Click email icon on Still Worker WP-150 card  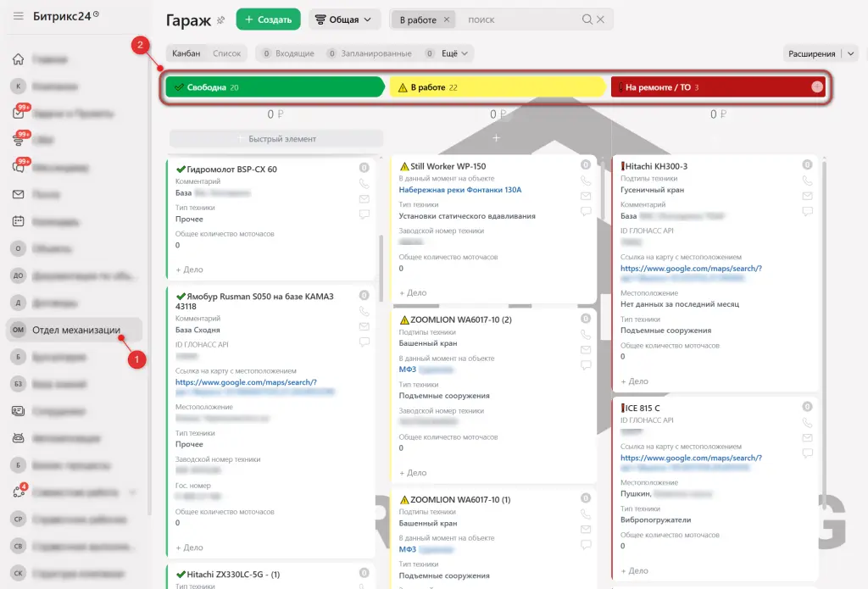[586, 196]
